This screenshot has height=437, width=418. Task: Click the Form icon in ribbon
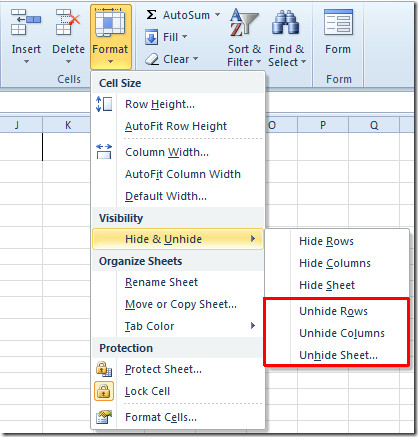tap(338, 22)
